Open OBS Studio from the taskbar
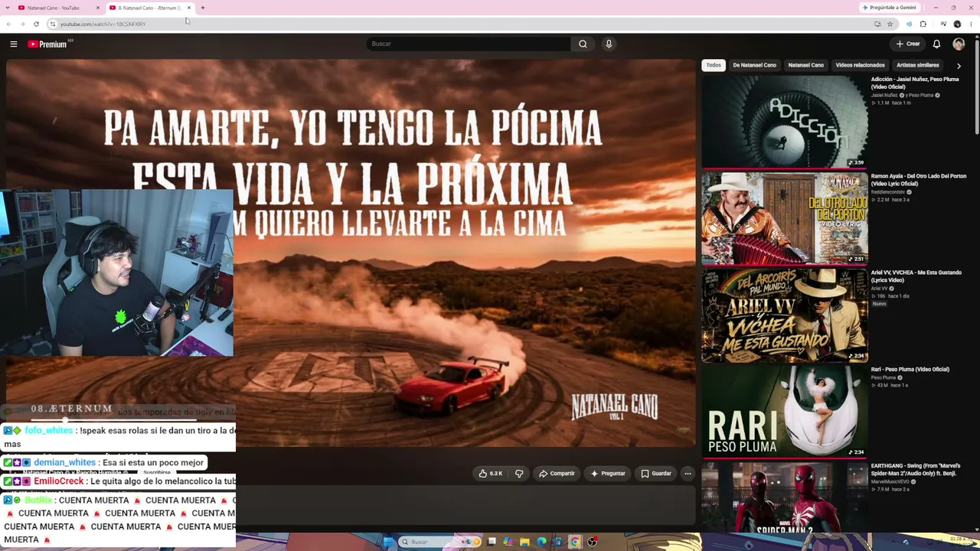 click(592, 542)
